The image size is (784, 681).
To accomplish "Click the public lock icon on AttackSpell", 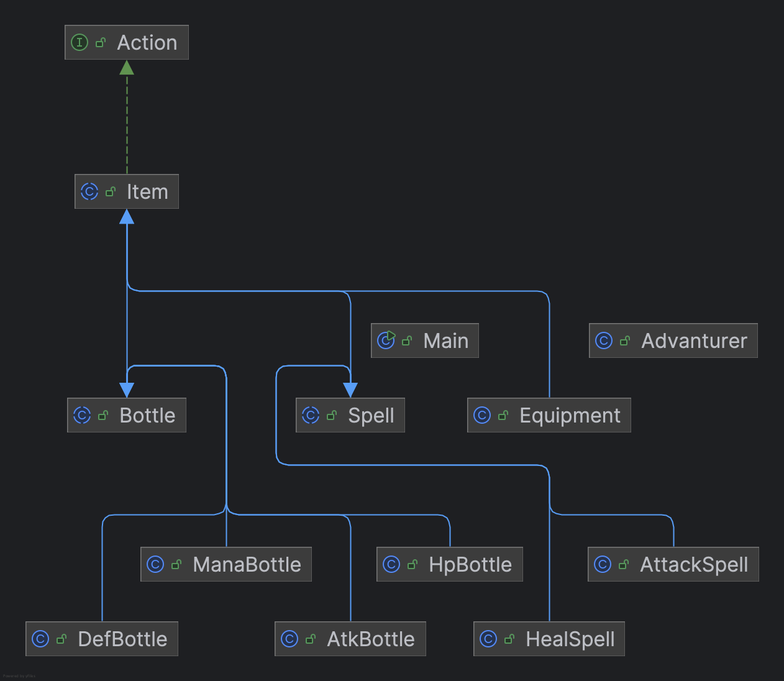I will point(624,564).
